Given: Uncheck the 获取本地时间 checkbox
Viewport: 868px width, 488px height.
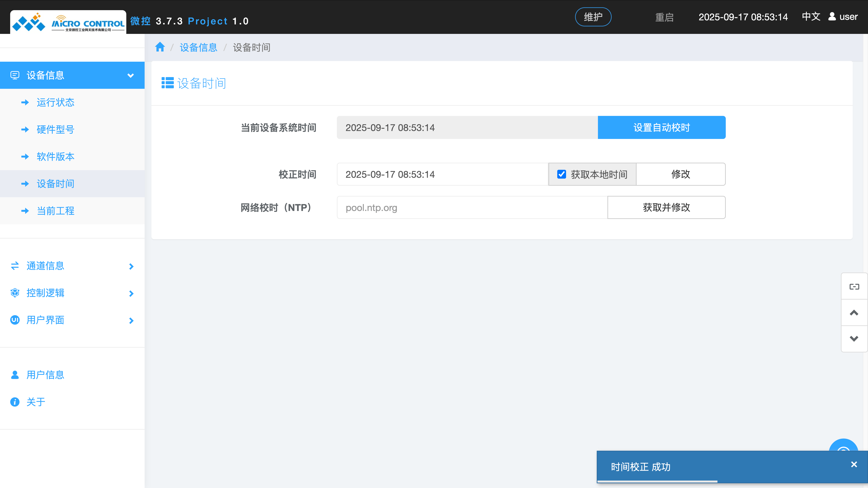Looking at the screenshot, I should click(561, 174).
